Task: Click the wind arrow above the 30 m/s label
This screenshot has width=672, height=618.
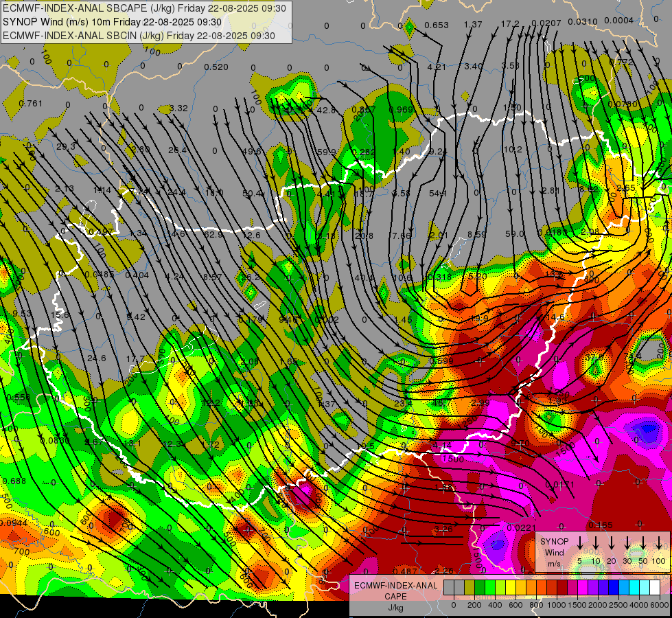Action: (627, 543)
